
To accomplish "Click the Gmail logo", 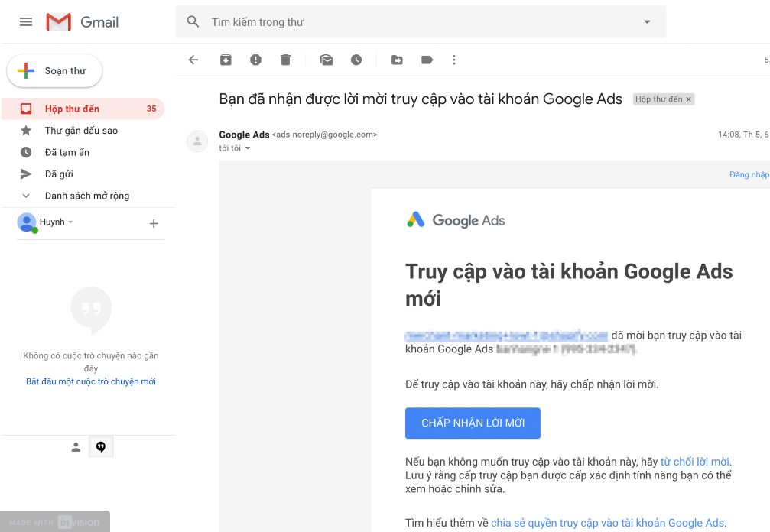I will (83, 21).
